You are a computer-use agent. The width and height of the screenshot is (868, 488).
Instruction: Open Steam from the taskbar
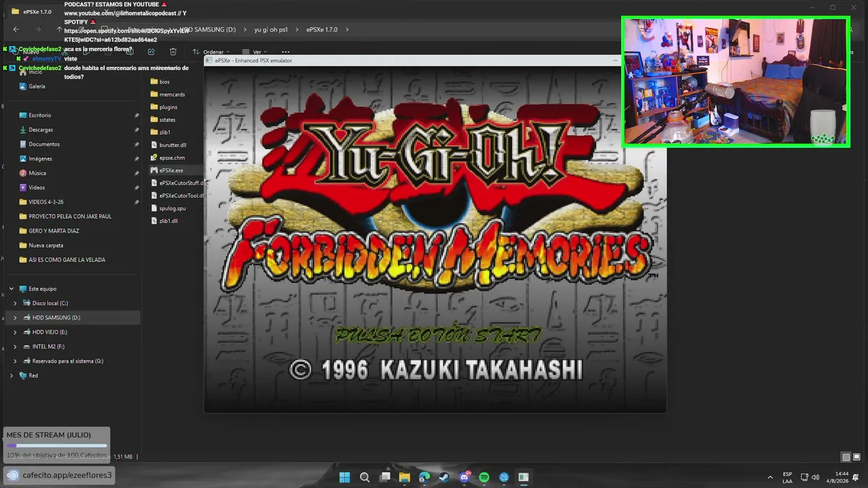(x=444, y=477)
